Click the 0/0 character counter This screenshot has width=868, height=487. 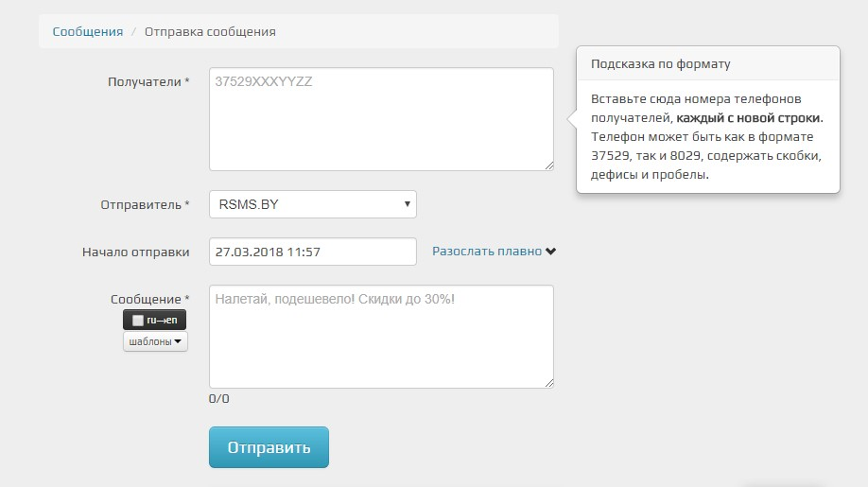click(218, 399)
